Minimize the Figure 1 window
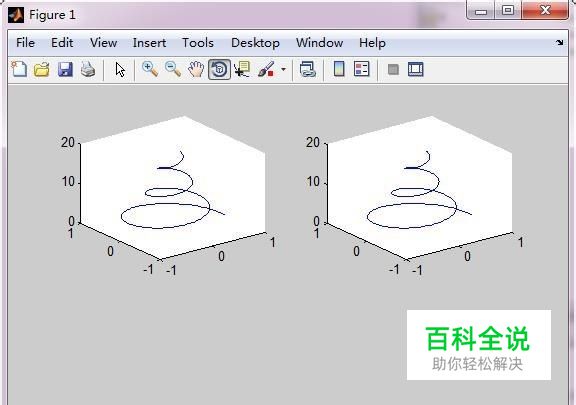Viewport: 576px width, 405px height. coord(481,10)
